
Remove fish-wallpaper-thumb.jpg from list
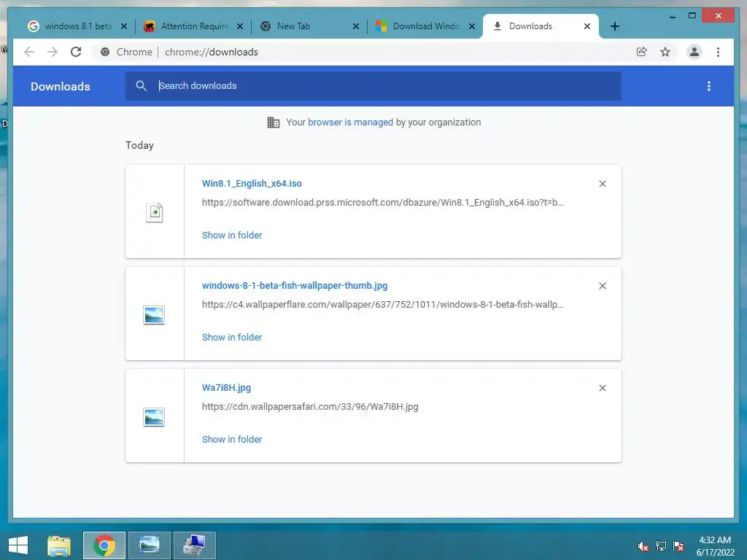pyautogui.click(x=603, y=286)
